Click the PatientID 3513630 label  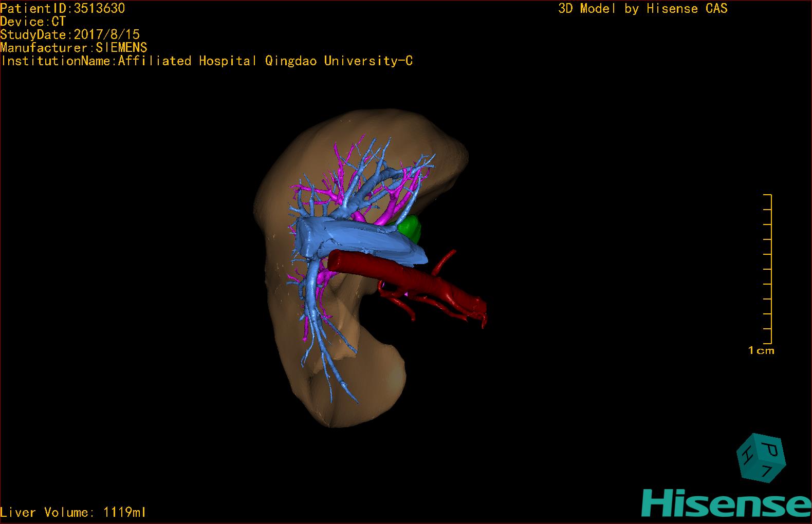click(62, 8)
